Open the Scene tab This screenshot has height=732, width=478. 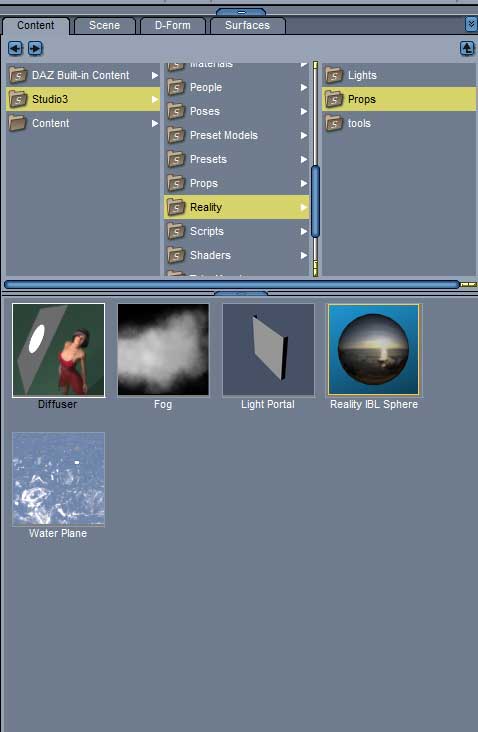tap(105, 25)
